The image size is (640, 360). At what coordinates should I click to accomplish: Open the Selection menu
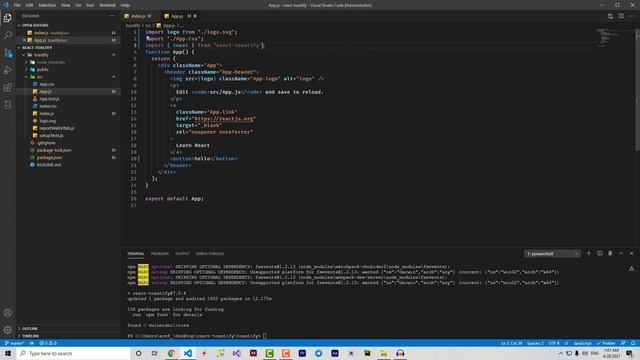point(47,5)
